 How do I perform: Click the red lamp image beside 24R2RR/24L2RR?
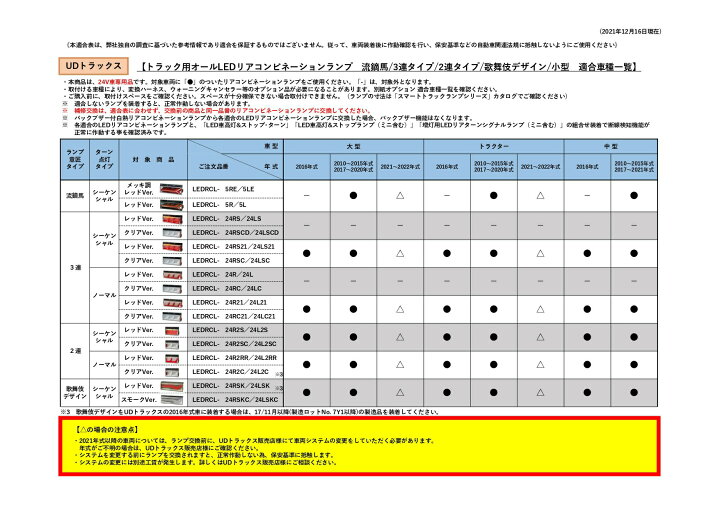[x=172, y=358]
